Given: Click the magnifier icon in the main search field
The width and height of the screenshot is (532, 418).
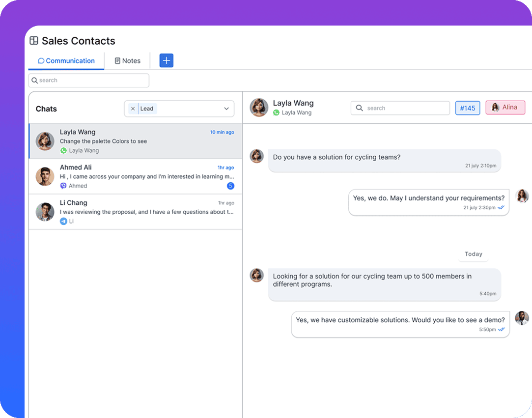Looking at the screenshot, I should pyautogui.click(x=34, y=81).
